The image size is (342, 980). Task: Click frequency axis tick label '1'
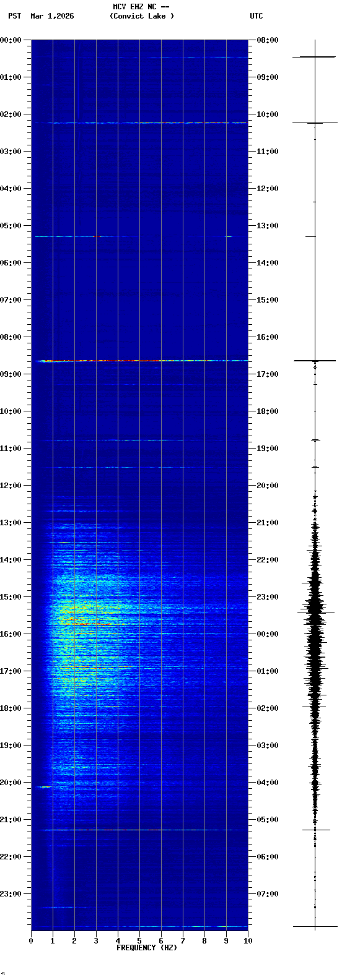tap(53, 941)
